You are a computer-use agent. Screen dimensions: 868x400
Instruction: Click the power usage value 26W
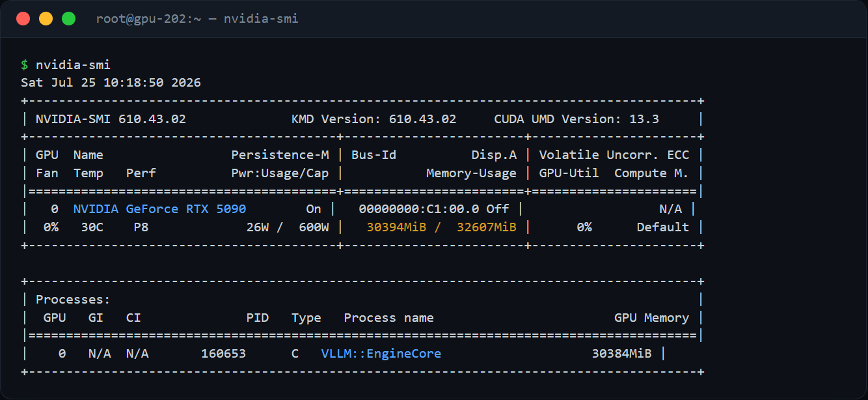pos(257,227)
